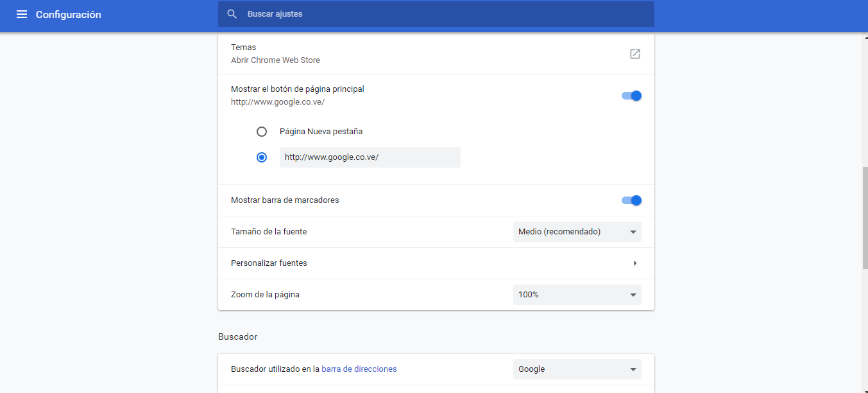Click the Mostrar barra de marcadores label
Screen dimensions: 868x393
tap(285, 200)
